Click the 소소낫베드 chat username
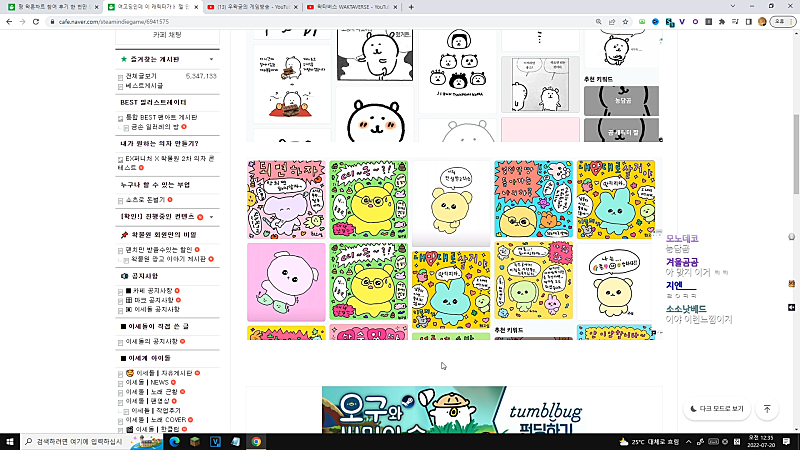Image resolution: width=800 pixels, height=450 pixels. tap(686, 309)
